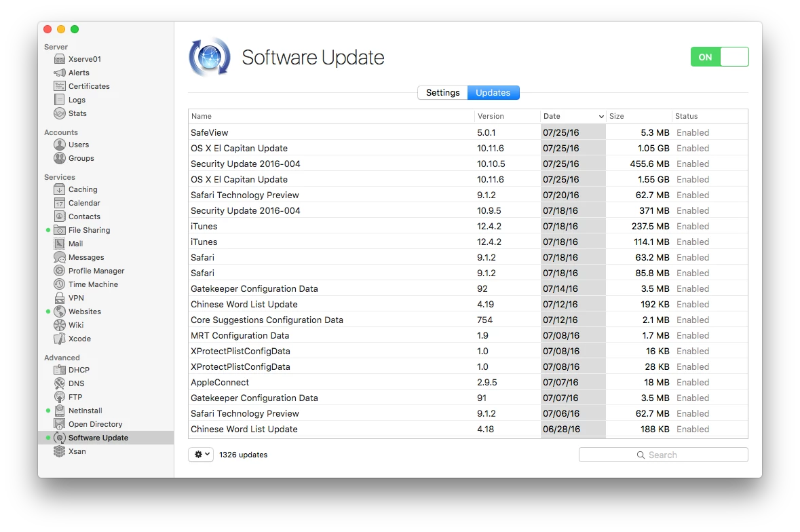Select the Safari 63.2 MB row
The height and width of the screenshot is (532, 800).
tap(468, 258)
